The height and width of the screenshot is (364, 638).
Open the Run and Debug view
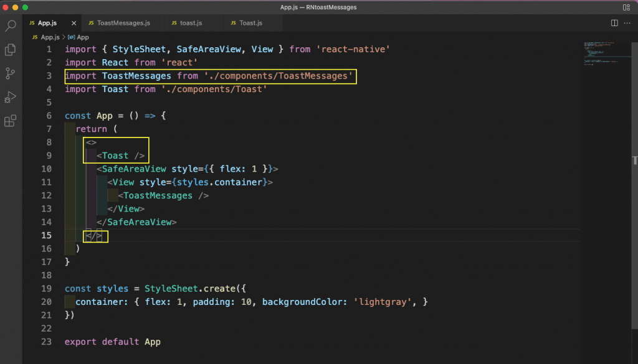pyautogui.click(x=11, y=97)
